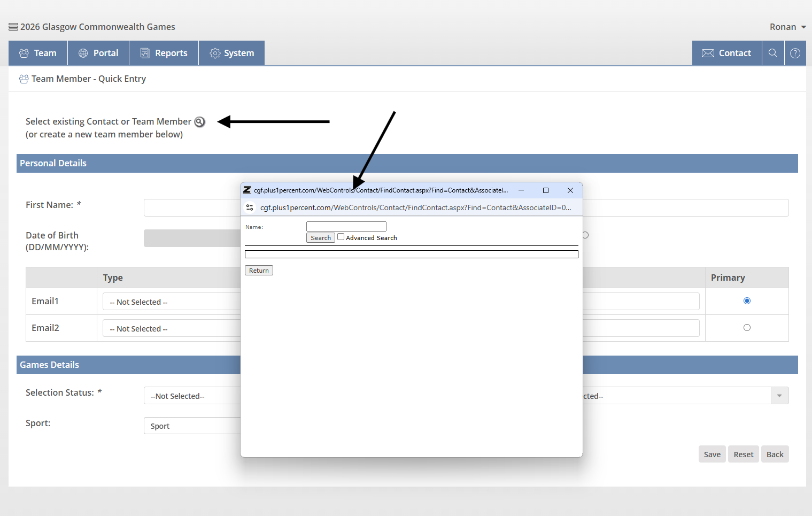Click the Search button in popup
The height and width of the screenshot is (516, 812).
320,238
